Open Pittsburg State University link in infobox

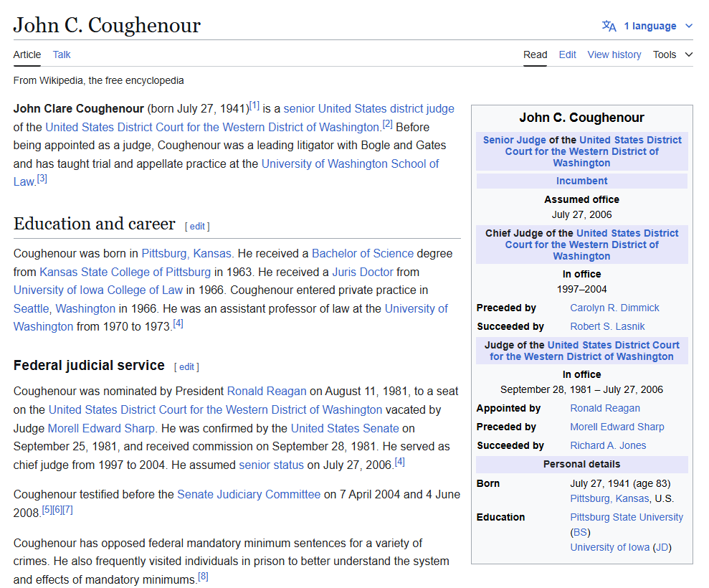point(627,517)
